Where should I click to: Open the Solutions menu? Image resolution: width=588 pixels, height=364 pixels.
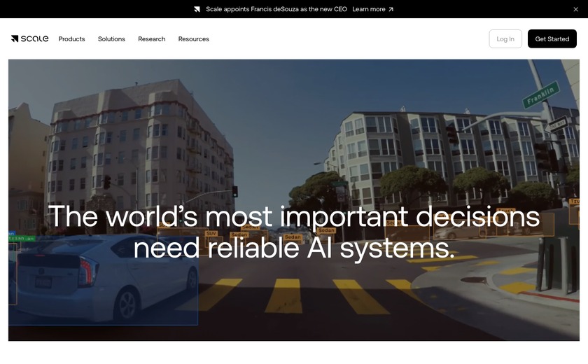point(111,39)
